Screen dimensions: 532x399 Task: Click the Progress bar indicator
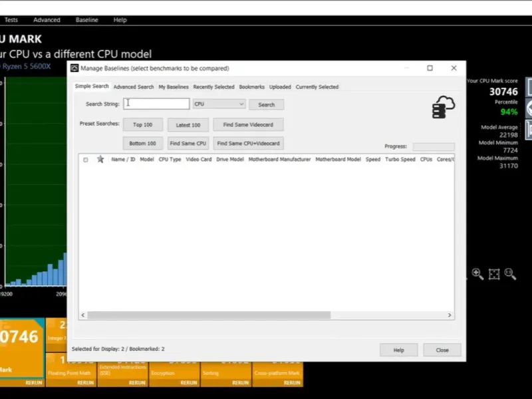(434, 146)
